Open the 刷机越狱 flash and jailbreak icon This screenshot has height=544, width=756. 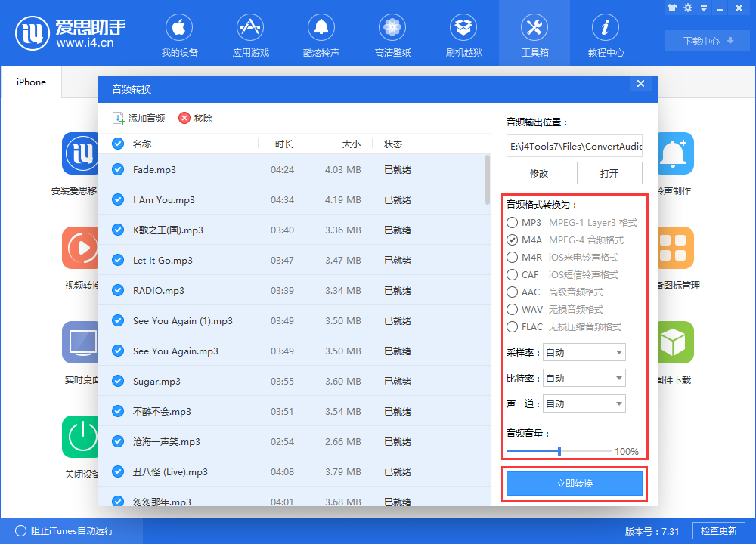[x=463, y=36]
